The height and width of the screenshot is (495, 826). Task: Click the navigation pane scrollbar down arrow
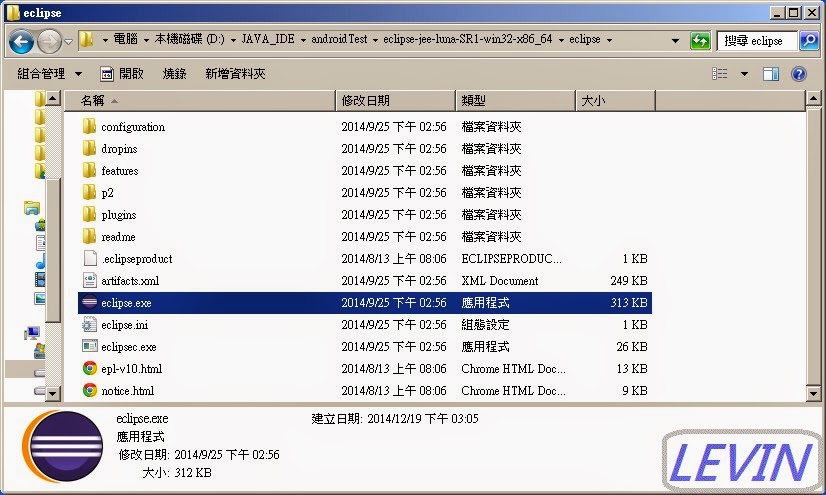53,393
